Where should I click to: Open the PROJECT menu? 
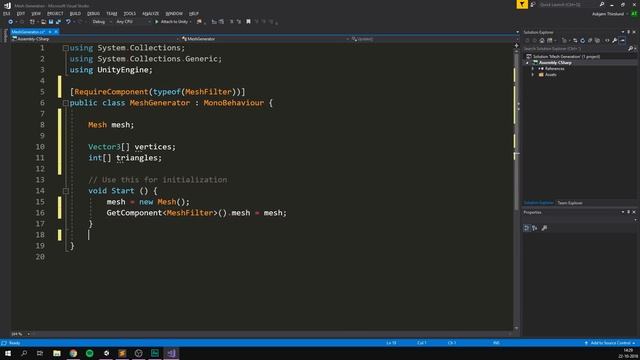coord(55,13)
